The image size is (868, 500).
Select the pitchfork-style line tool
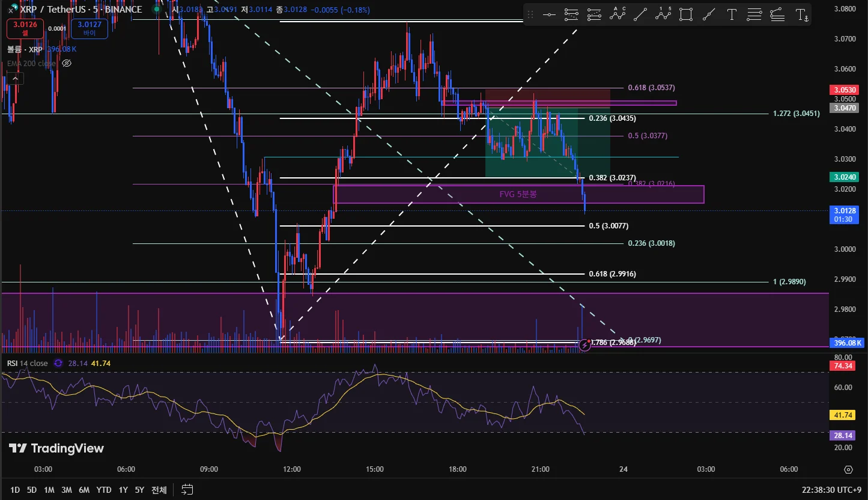tap(777, 14)
